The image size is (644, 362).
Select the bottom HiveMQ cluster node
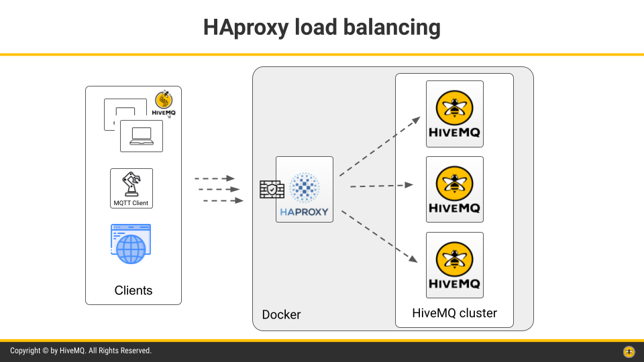(x=455, y=265)
